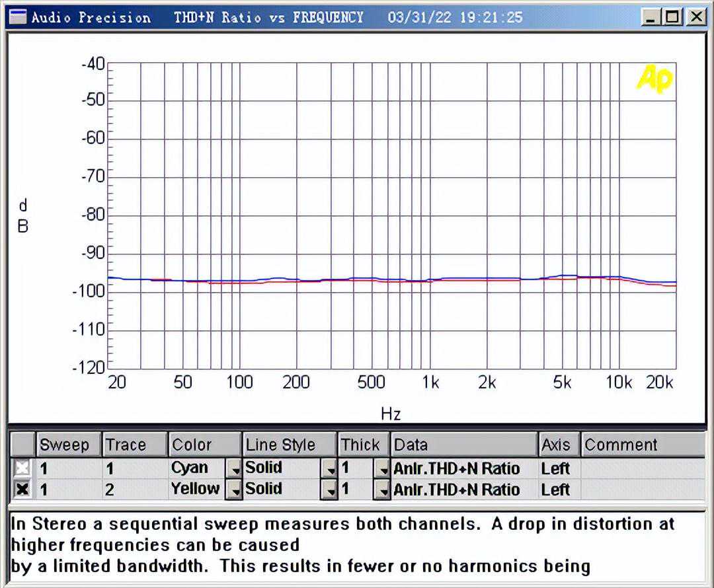Select trace 2 Anlr.THD+N Ratio data cell
Image resolution: width=714 pixels, height=588 pixels.
click(x=463, y=490)
